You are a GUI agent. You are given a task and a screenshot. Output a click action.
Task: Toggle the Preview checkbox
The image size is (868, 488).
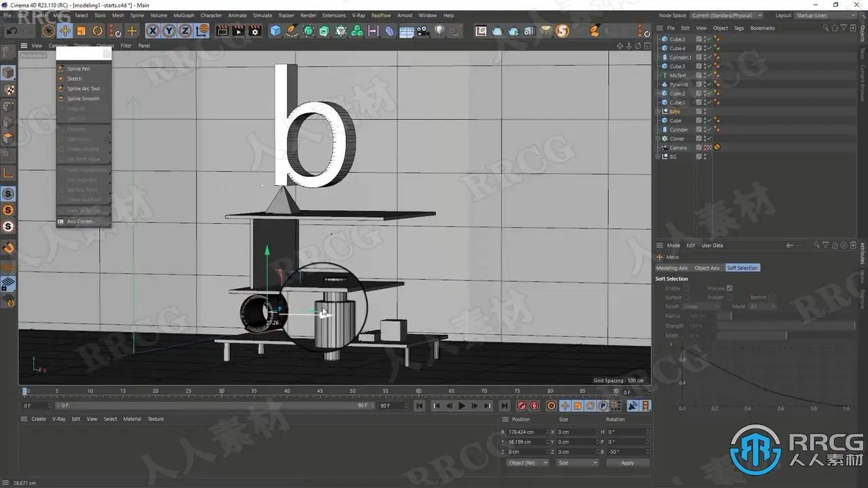click(730, 288)
